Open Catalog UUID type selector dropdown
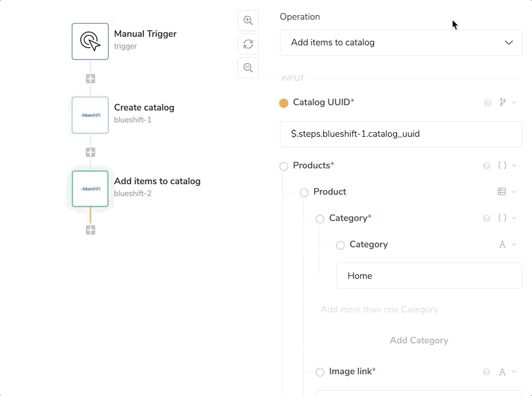 (506, 103)
